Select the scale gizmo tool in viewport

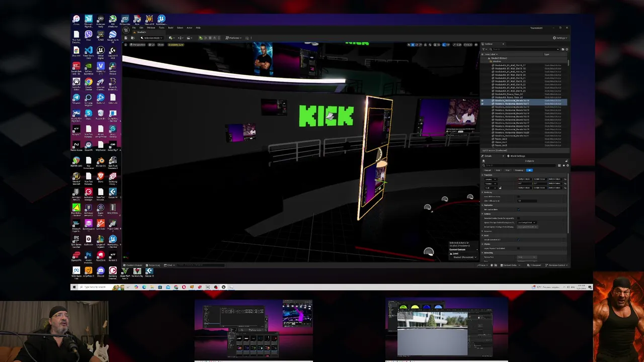(x=421, y=45)
